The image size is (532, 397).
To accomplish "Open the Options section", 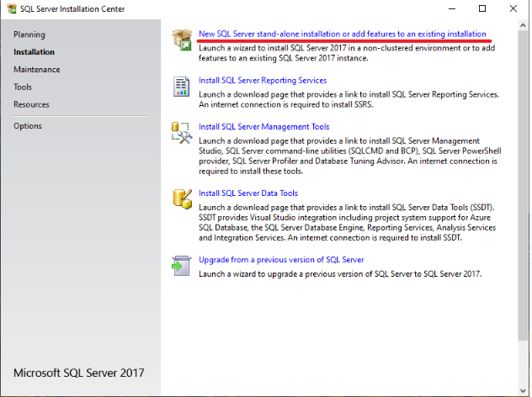I will coord(28,126).
